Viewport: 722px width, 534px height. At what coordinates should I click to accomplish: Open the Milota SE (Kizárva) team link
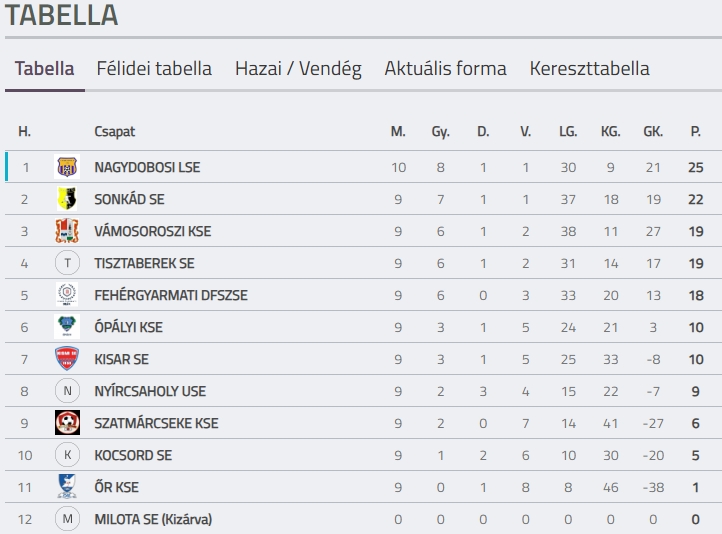(x=153, y=519)
